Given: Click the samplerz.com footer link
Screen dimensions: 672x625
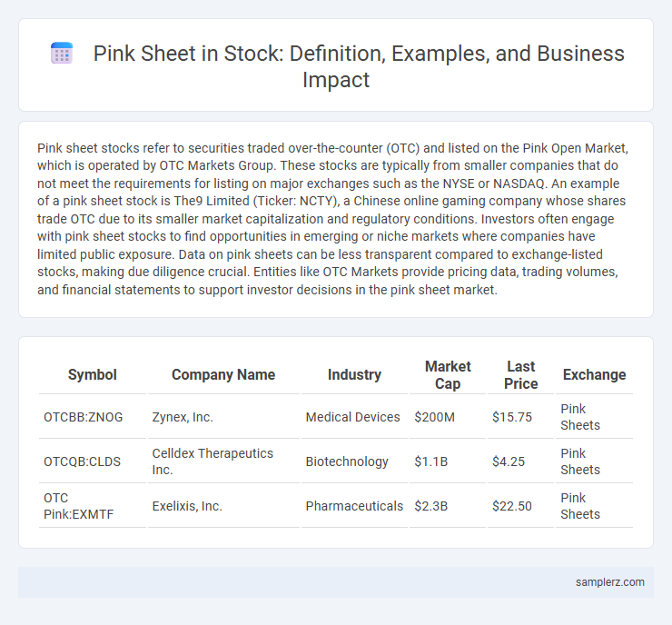Looking at the screenshot, I should 610,582.
